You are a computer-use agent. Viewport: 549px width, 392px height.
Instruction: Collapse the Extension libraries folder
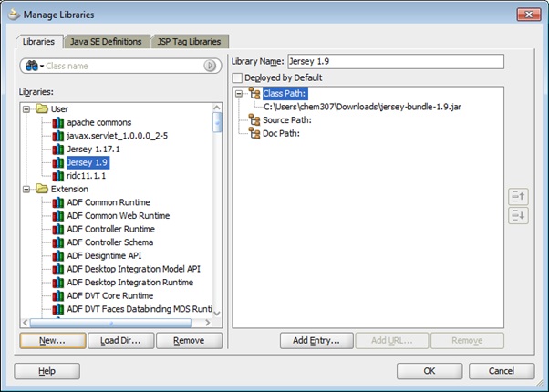point(26,190)
